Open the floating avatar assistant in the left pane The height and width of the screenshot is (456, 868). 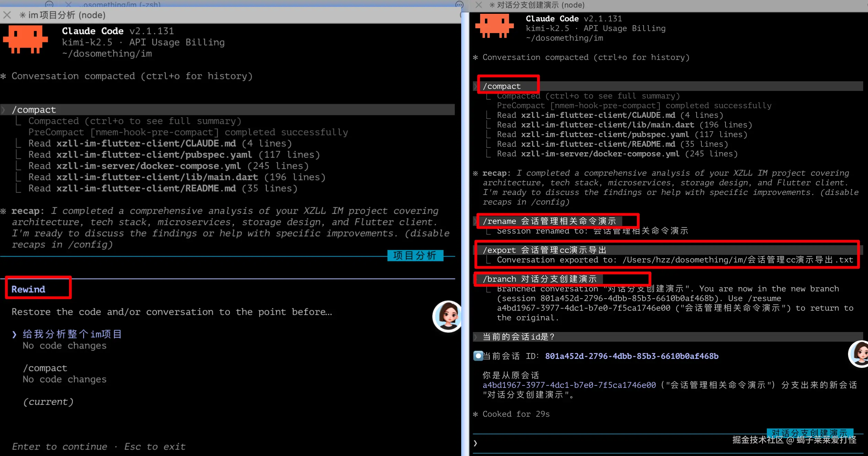point(447,316)
